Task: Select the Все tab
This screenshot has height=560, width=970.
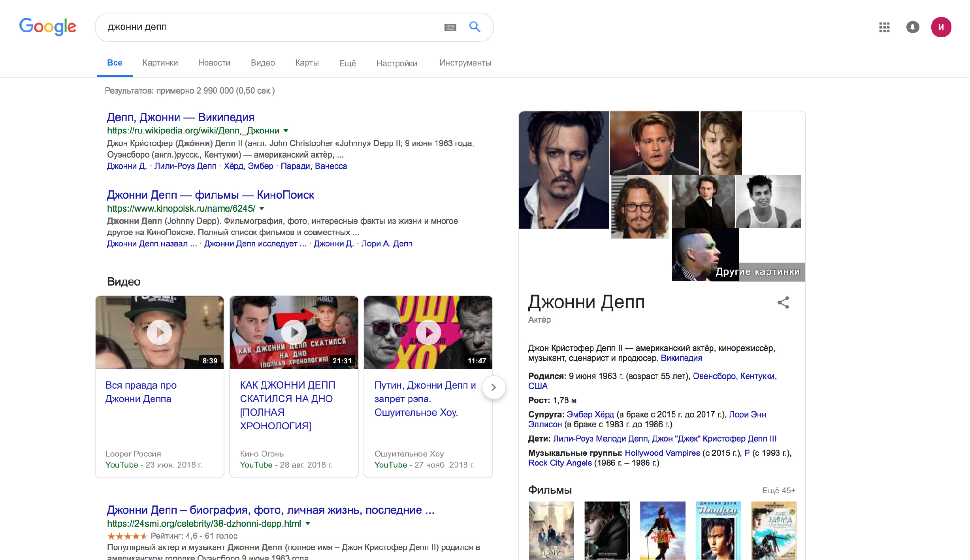Action: point(115,63)
